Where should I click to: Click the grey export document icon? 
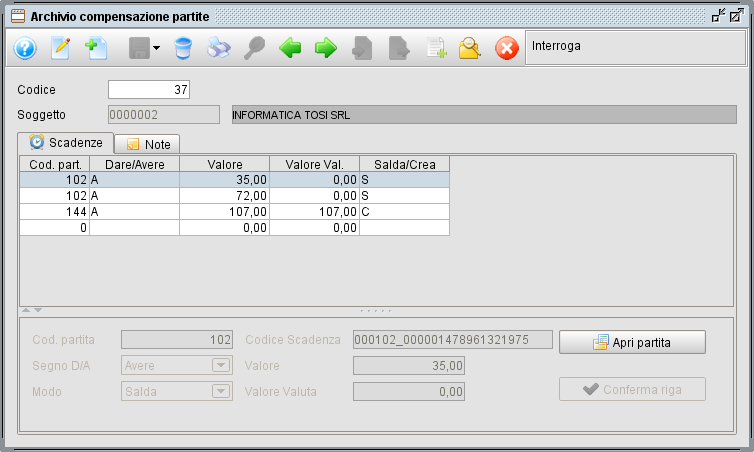click(399, 48)
